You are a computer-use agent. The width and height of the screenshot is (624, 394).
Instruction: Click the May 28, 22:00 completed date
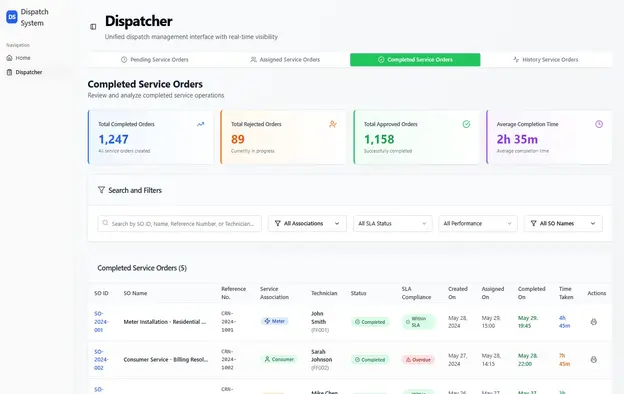[528, 359]
